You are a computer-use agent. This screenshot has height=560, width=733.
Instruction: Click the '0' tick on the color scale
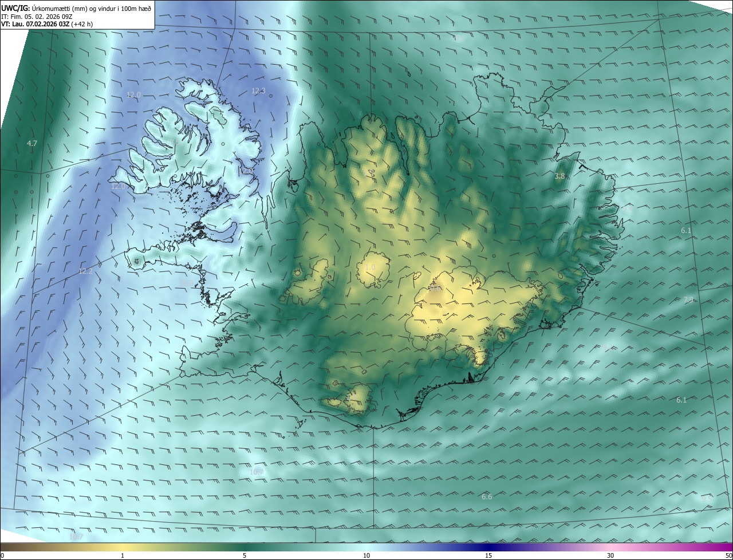tap(2, 555)
